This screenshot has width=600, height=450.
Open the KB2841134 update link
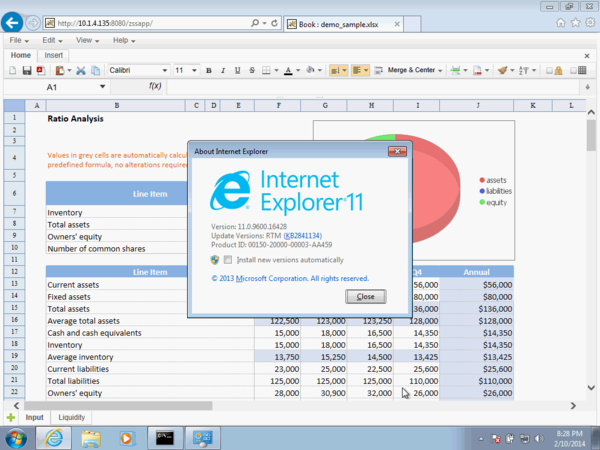(x=303, y=236)
